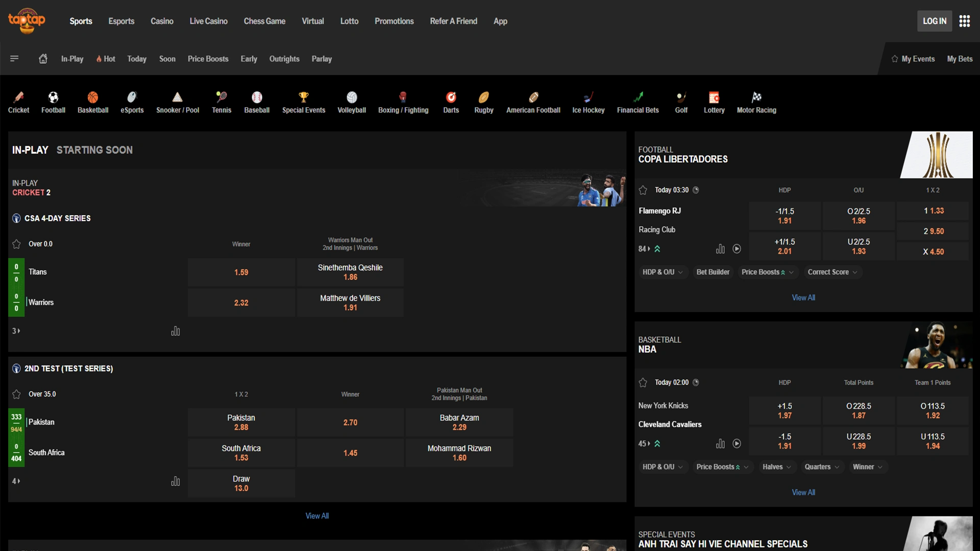Favorite the Knicks vs Cavaliers game star
Screen dimensions: 980x551
[x=643, y=383]
